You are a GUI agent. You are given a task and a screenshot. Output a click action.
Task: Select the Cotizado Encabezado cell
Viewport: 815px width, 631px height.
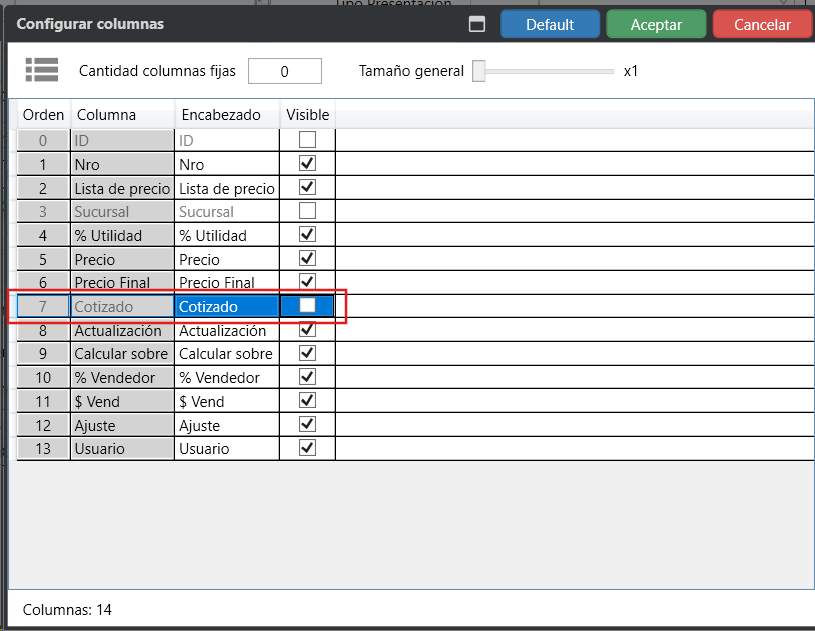point(226,307)
